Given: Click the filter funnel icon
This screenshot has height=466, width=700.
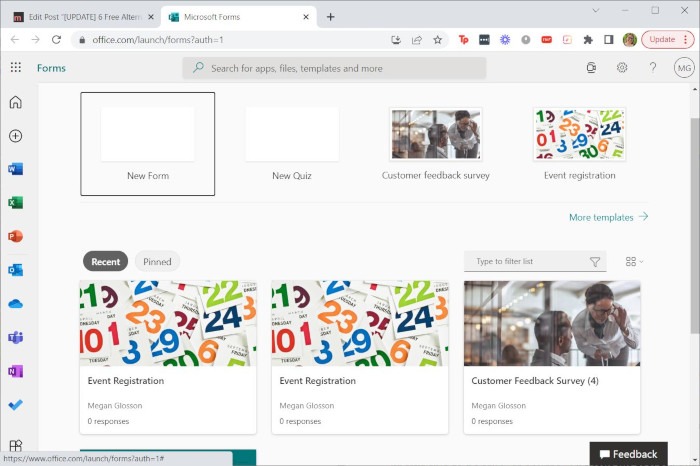Looking at the screenshot, I should [595, 262].
